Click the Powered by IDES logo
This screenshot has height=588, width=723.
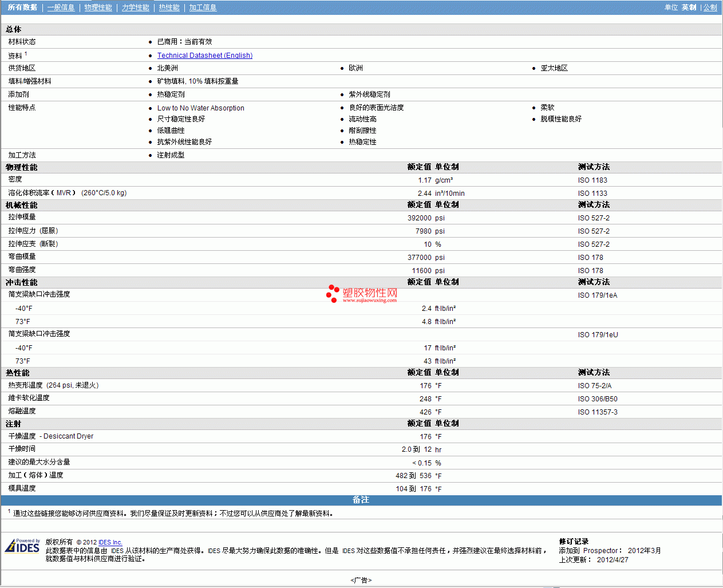click(x=22, y=546)
